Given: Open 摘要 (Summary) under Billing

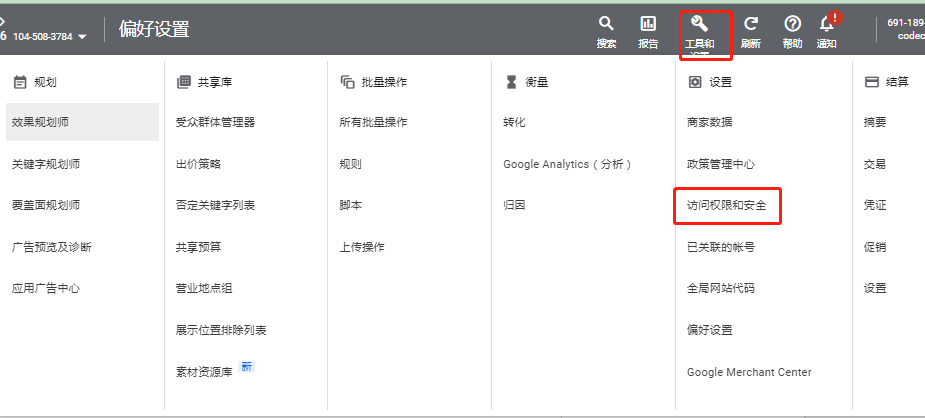Looking at the screenshot, I should pos(874,122).
